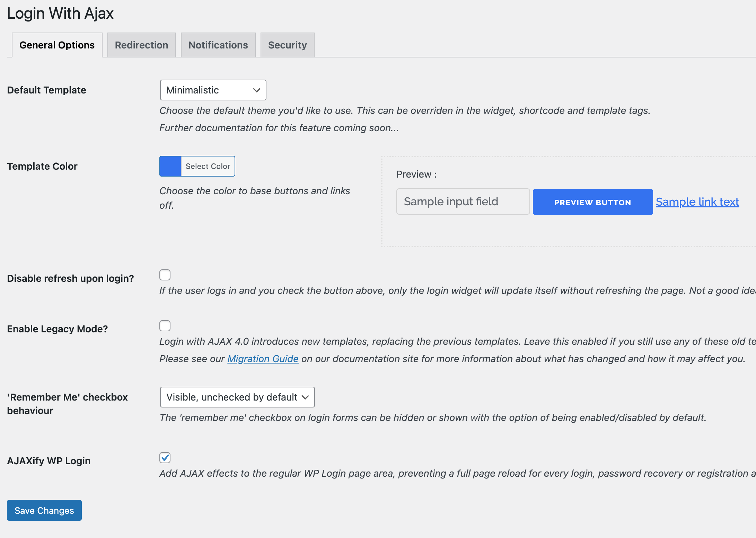
Task: Enable Disable refresh upon login checkbox
Action: point(165,275)
